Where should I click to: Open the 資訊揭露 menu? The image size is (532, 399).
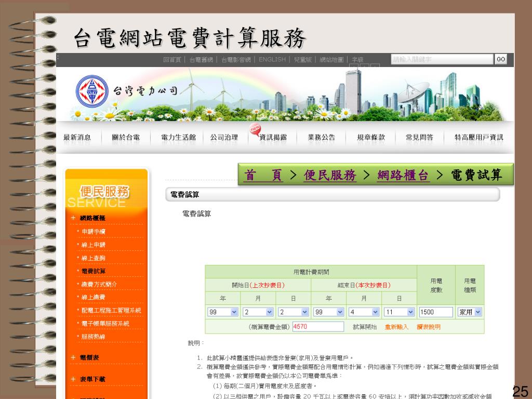[273, 137]
